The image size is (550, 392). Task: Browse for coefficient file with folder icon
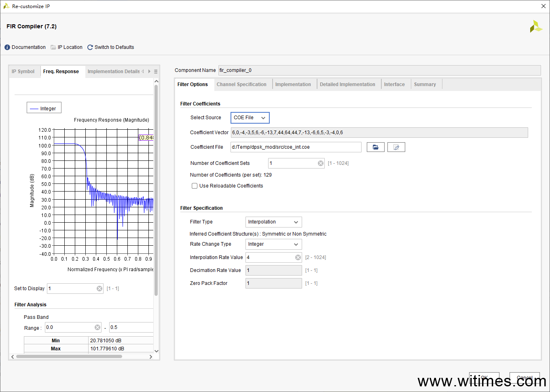tap(376, 147)
